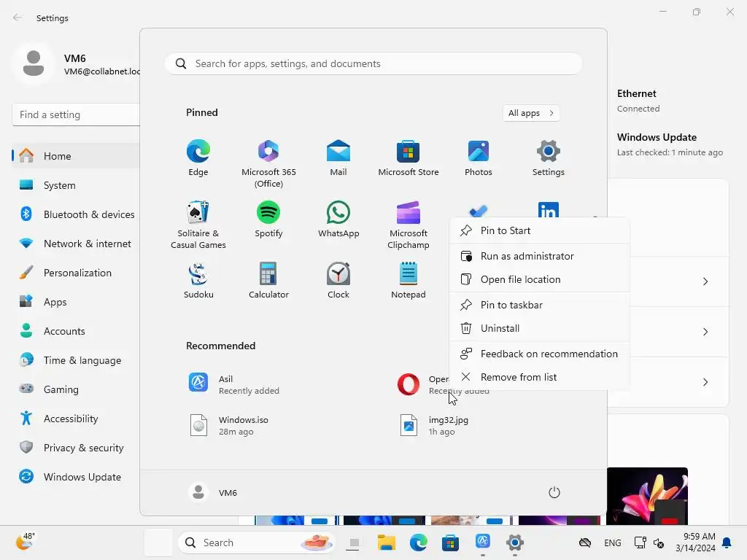Choose Feedback on recommendation
747x560 pixels.
539,354
